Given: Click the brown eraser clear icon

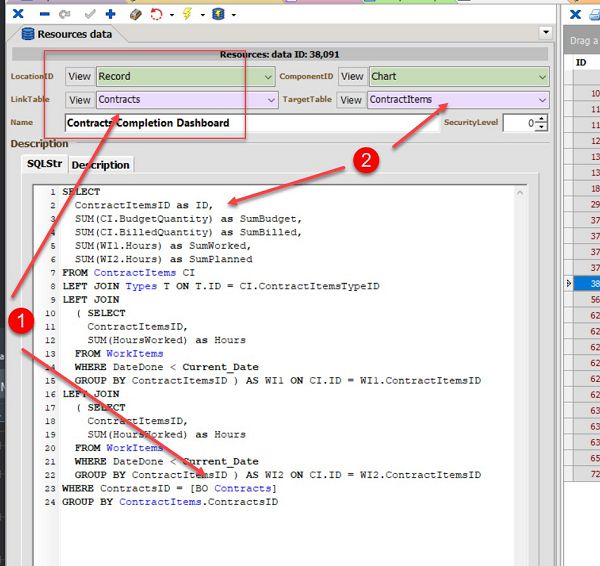Looking at the screenshot, I should coord(135,15).
